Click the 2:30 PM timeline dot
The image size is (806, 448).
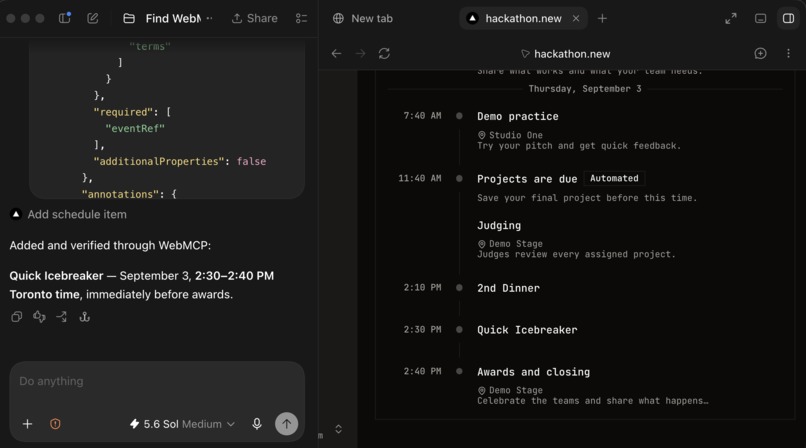pos(459,329)
